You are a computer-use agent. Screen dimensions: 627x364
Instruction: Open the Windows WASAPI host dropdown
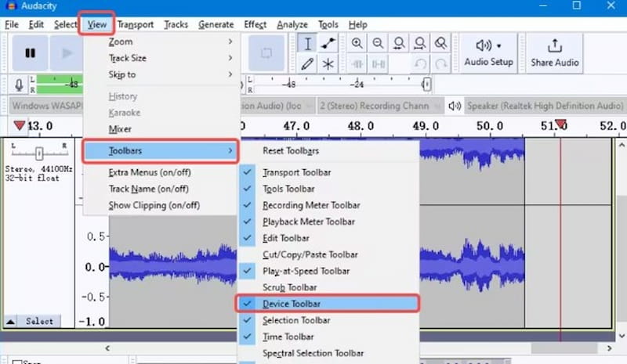tap(46, 106)
